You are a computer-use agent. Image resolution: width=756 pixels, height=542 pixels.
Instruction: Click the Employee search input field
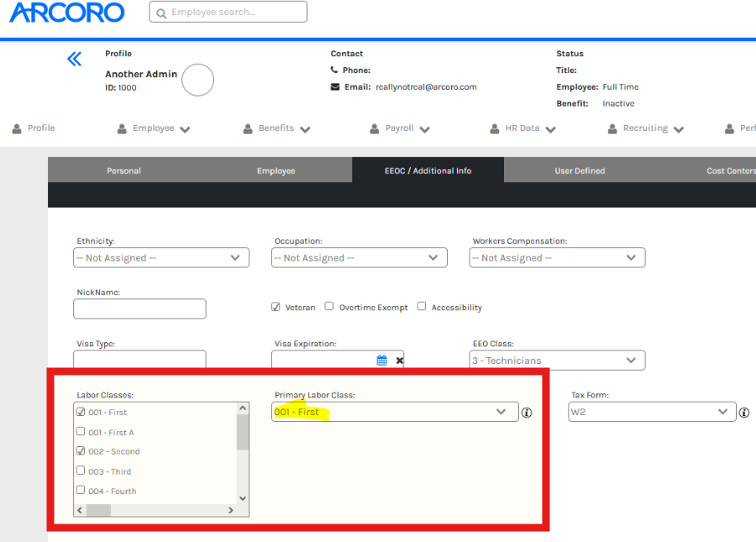228,12
